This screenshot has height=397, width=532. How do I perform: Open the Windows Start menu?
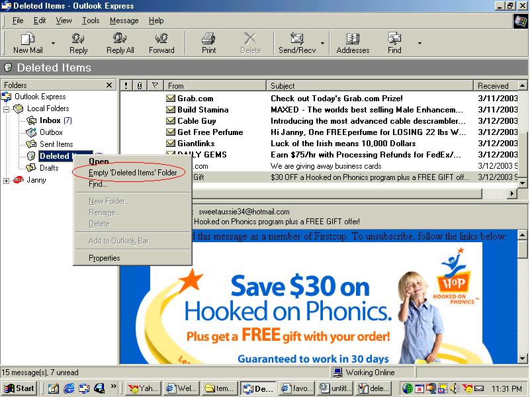[19, 388]
